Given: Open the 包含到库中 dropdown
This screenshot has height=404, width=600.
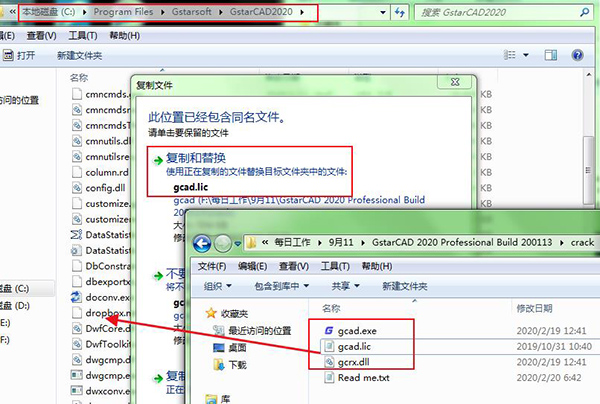Looking at the screenshot, I should click(282, 286).
